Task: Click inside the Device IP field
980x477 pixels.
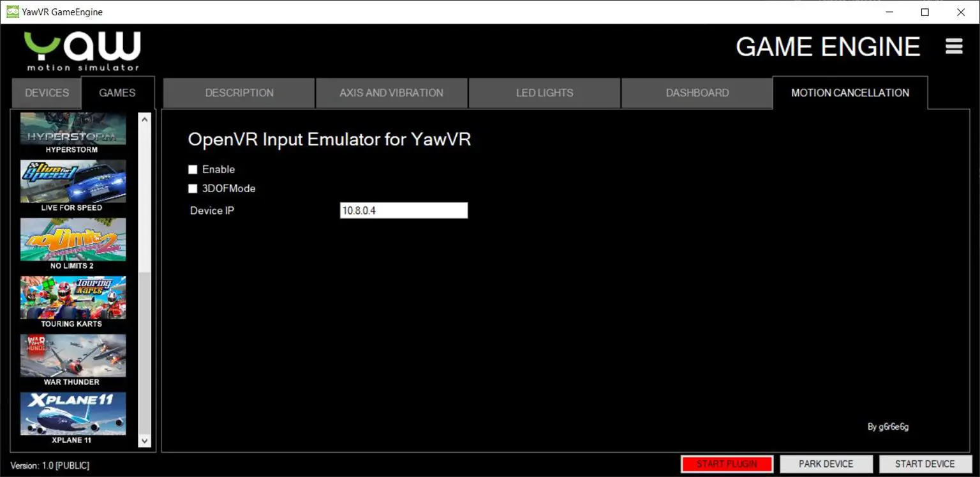Action: pos(403,210)
